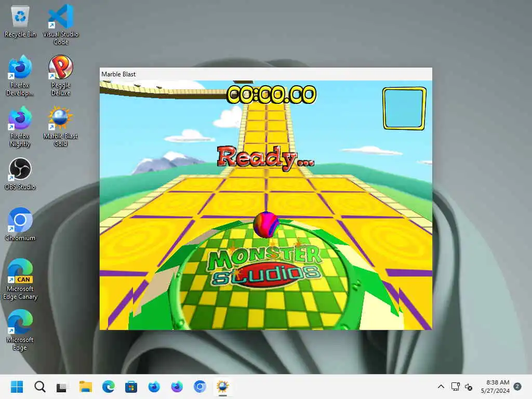
Task: Click the rainbow marble on the start pad
Action: point(266,224)
